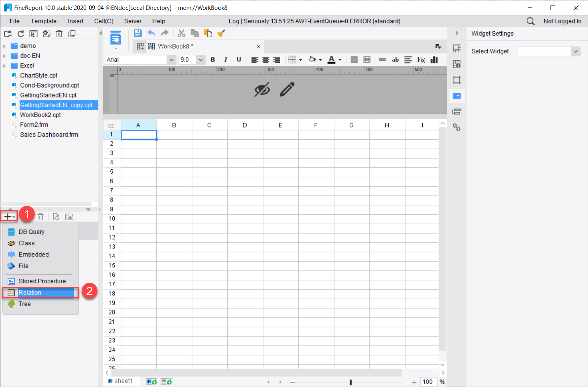Open the edit pencil icon in parameter pane
This screenshot has height=387, width=588.
point(287,89)
